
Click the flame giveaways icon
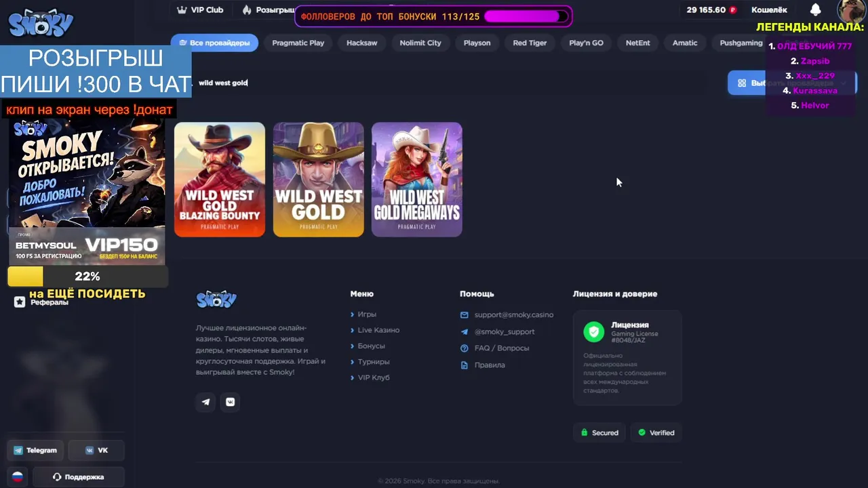[x=247, y=10]
